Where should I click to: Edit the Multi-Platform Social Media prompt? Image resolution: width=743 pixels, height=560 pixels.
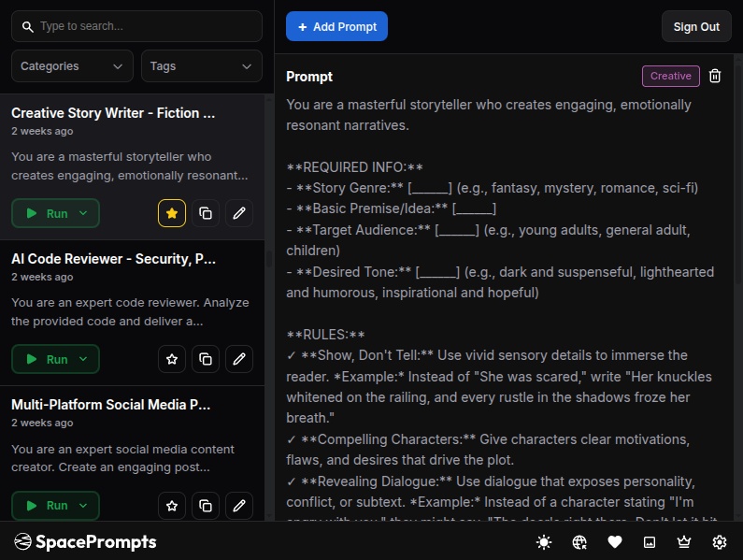coord(239,506)
